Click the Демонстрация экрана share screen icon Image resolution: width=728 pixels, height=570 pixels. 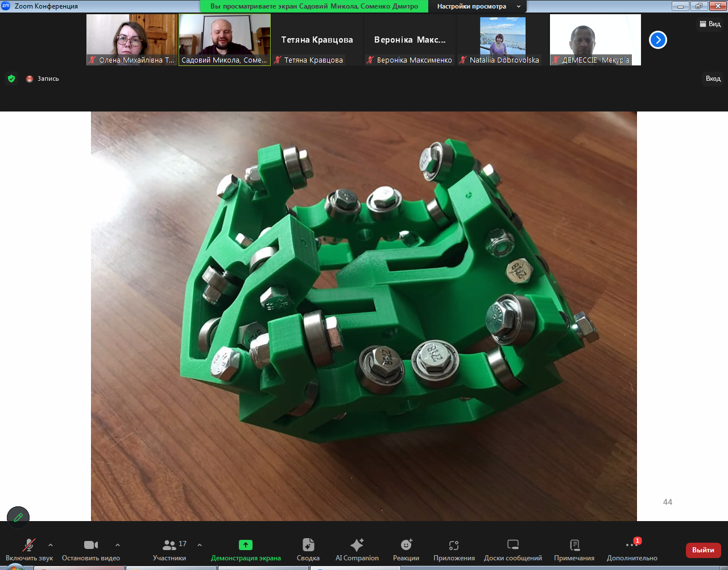click(x=246, y=545)
